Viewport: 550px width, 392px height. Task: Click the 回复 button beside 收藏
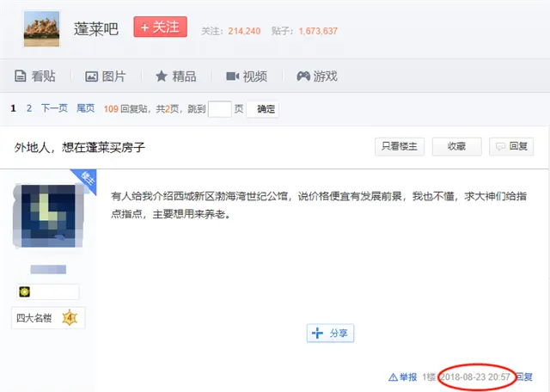tap(511, 146)
